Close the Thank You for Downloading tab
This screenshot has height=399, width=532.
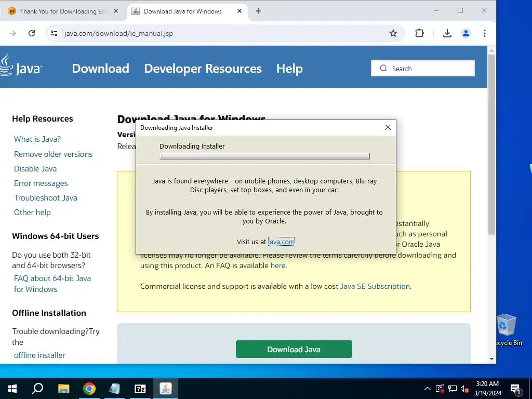point(116,11)
